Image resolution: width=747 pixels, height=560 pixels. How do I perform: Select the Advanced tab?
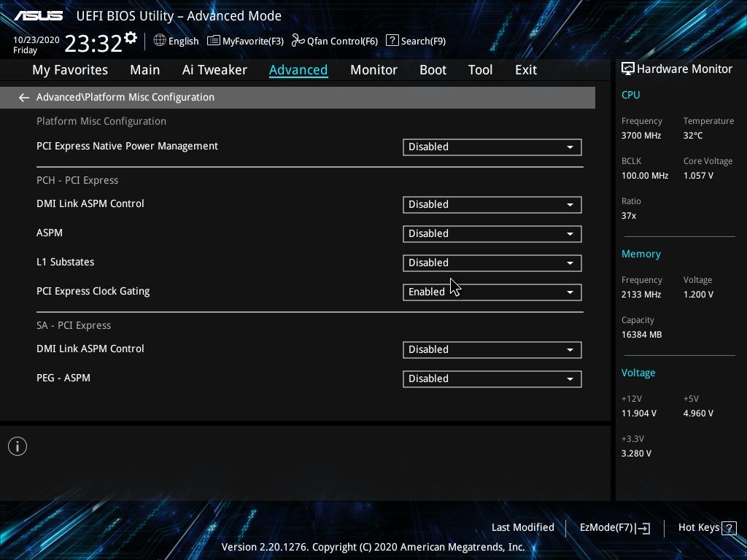(x=298, y=70)
